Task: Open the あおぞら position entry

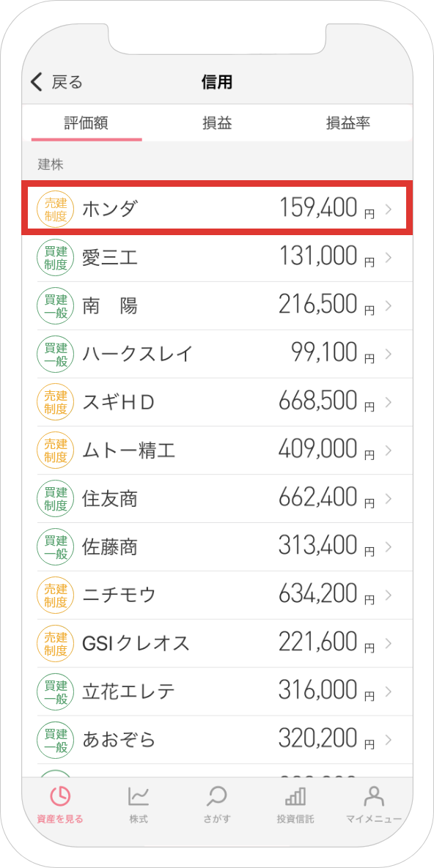Action: coord(217,739)
